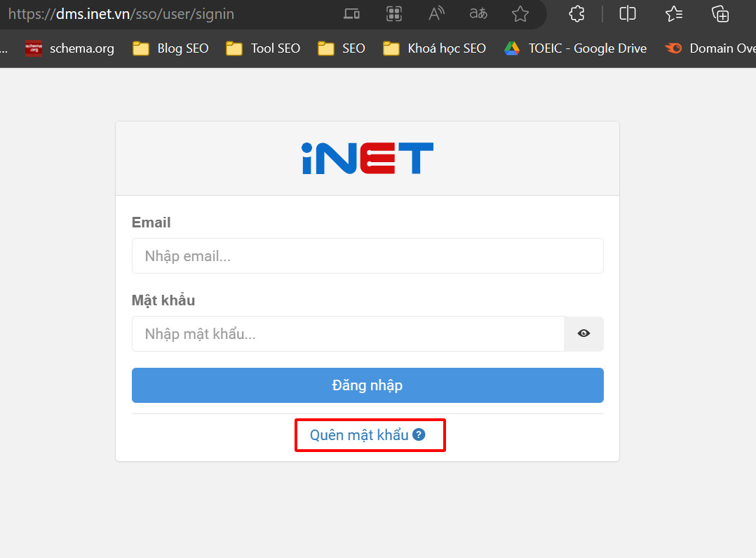Click the Semrush flame icon bookmark
The image size is (756, 558).
tap(673, 48)
